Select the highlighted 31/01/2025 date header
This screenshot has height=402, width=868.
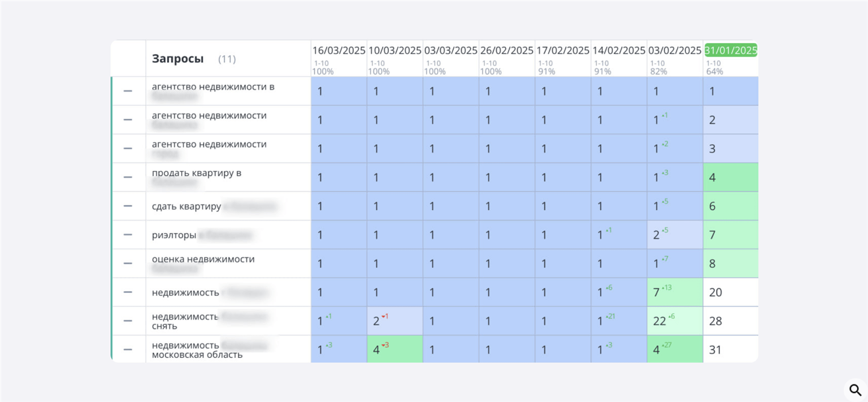point(731,50)
